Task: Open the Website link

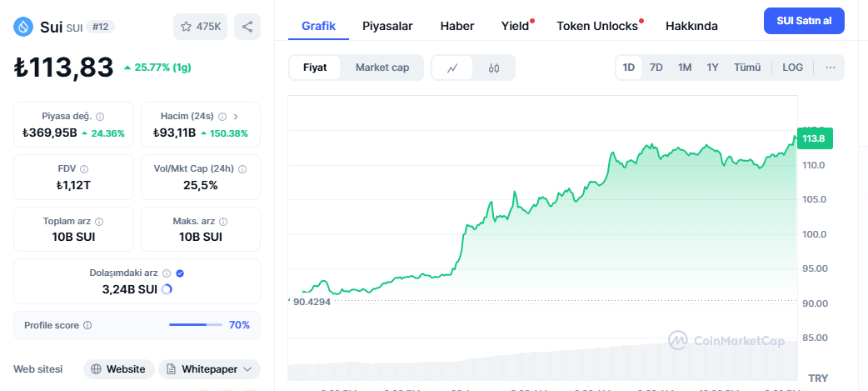Action: pyautogui.click(x=118, y=368)
